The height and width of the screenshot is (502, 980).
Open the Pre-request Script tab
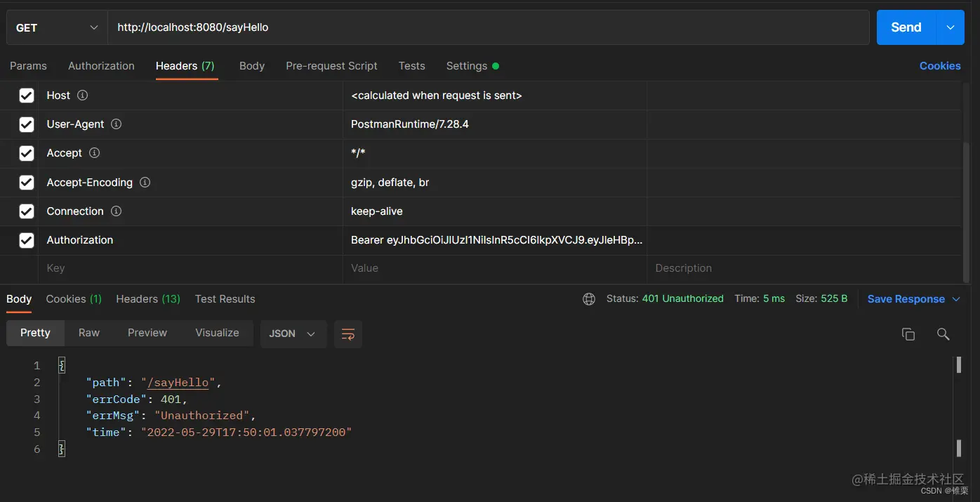point(331,65)
